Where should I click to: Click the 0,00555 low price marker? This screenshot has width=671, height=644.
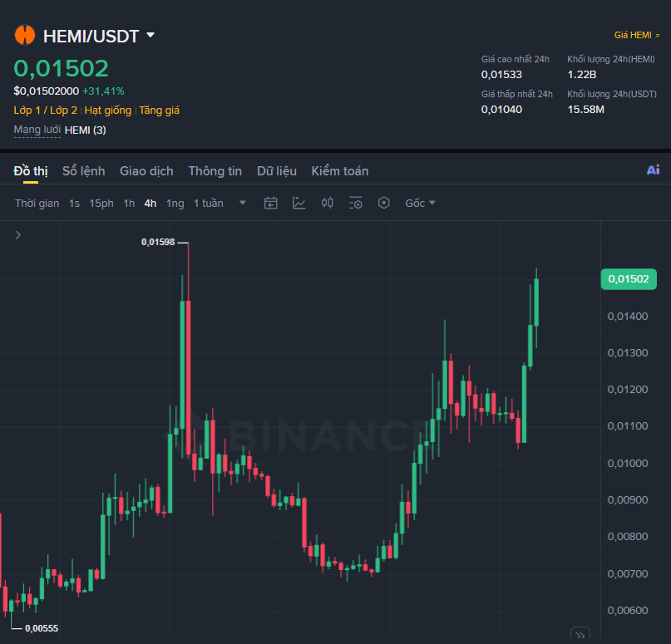click(x=42, y=628)
